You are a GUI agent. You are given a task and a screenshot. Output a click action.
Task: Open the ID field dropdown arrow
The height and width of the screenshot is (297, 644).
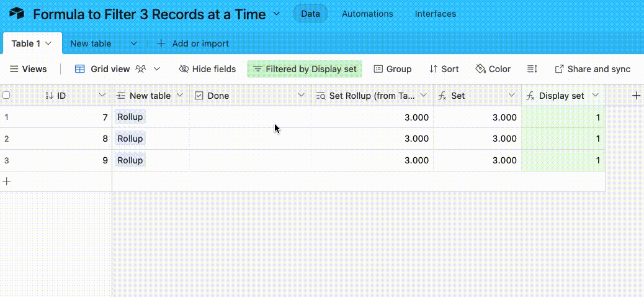(102, 96)
